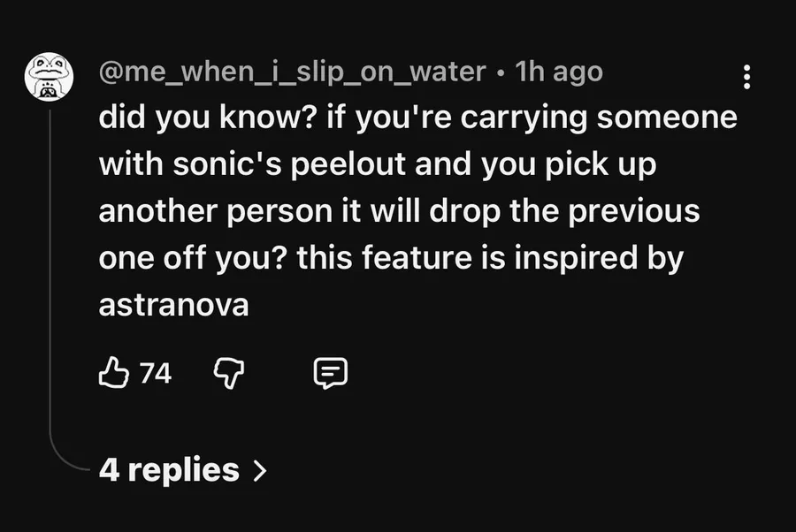Viewport: 796px width, 532px height.
Task: Click the chevron next to 4 replies
Action: (259, 470)
